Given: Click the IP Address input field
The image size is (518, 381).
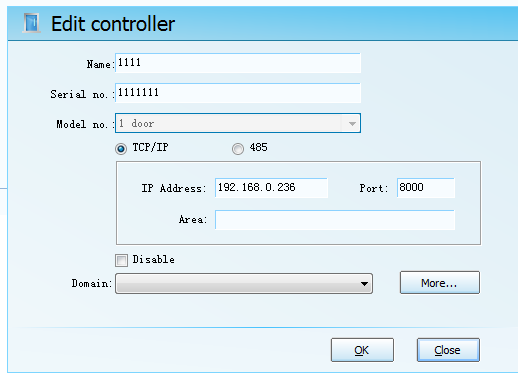Looking at the screenshot, I should pos(271,188).
